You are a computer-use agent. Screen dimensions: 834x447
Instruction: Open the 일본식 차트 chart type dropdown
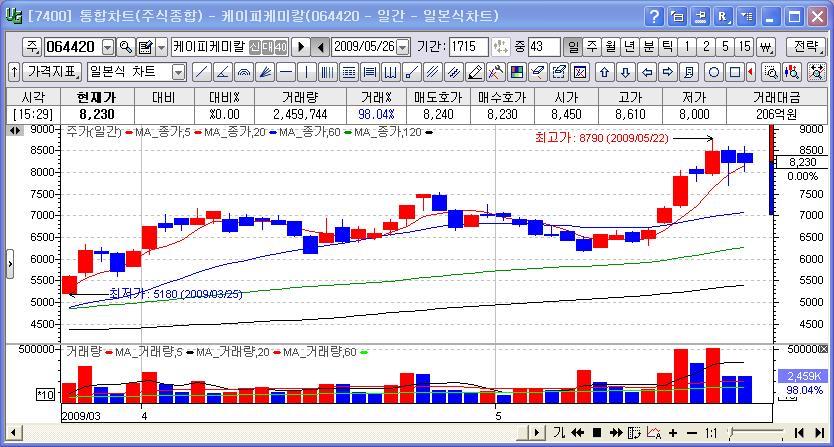click(179, 72)
